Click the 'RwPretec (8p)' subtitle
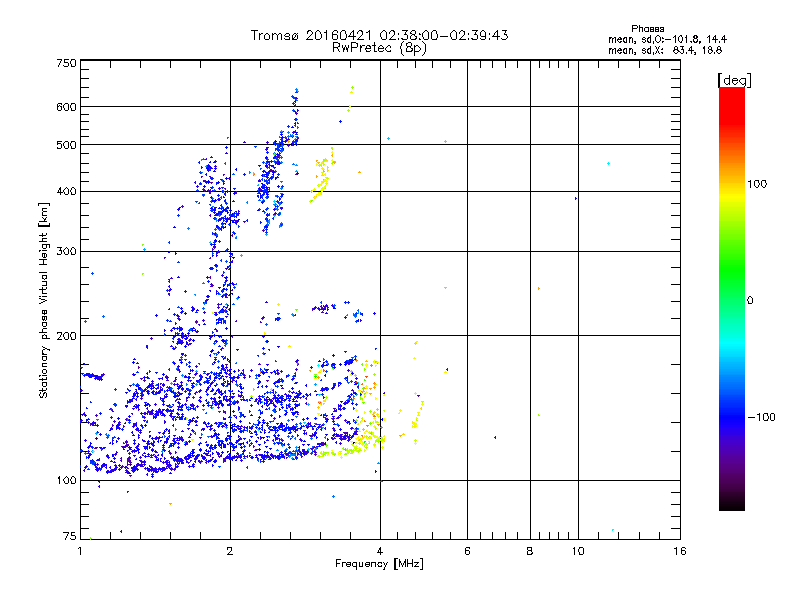 380,48
